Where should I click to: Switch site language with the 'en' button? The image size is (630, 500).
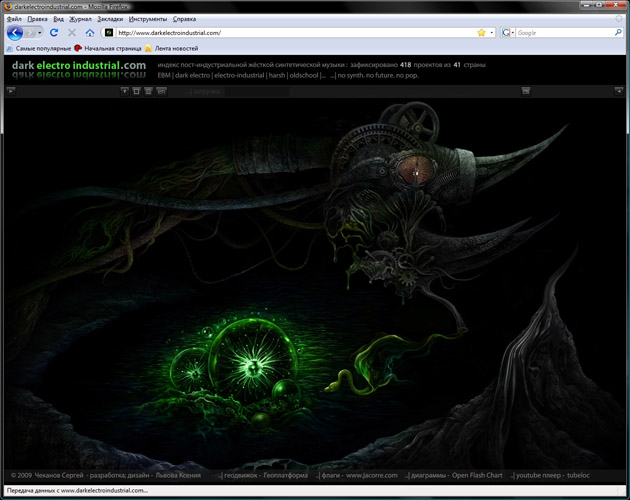pyautogui.click(x=161, y=91)
